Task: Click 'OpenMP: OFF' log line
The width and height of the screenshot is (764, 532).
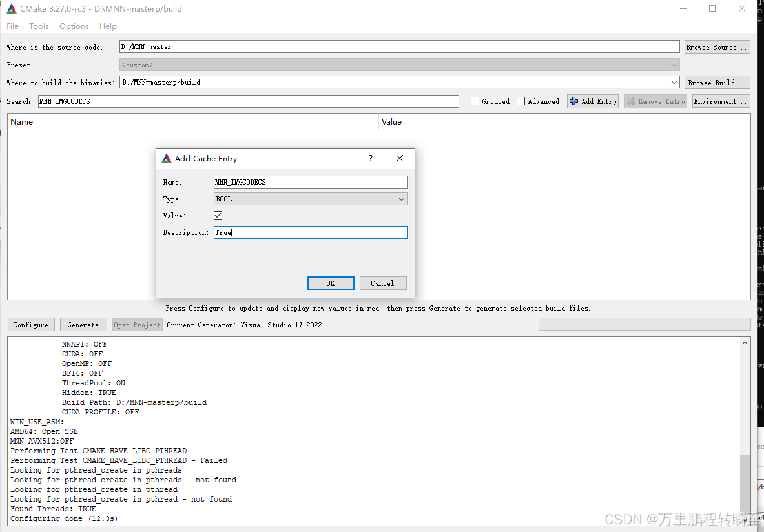Action: (x=87, y=363)
